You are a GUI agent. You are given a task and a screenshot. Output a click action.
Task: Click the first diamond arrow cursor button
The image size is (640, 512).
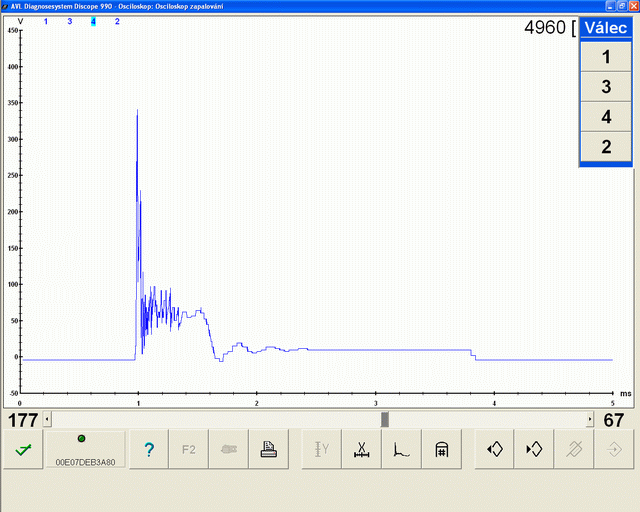coord(494,450)
